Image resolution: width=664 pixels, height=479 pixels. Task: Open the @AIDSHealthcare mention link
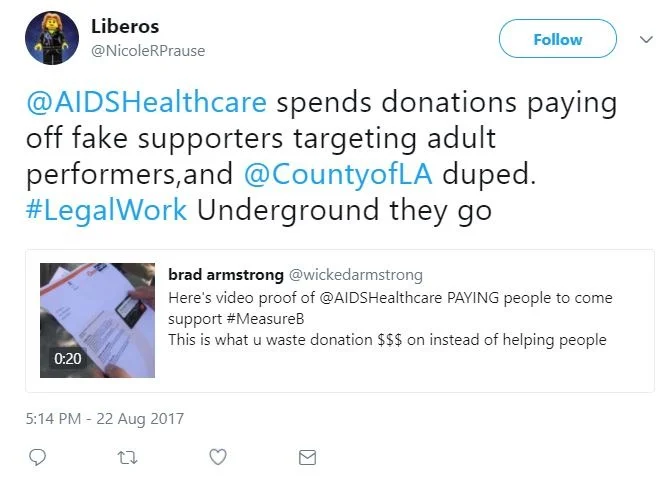pyautogui.click(x=147, y=102)
